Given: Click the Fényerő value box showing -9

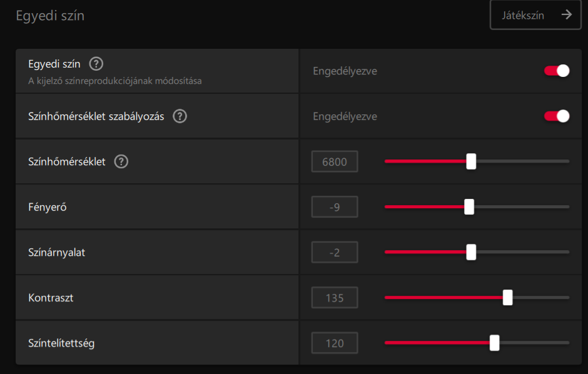Looking at the screenshot, I should tap(335, 207).
